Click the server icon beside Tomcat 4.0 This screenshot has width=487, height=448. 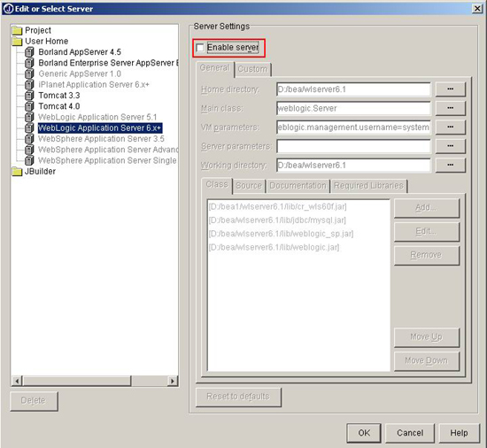pyautogui.click(x=29, y=106)
